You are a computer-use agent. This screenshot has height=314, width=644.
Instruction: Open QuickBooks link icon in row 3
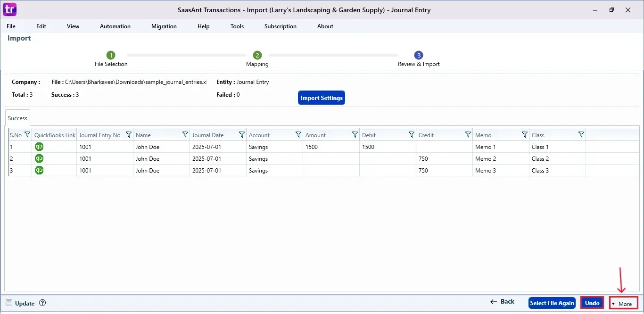[39, 170]
